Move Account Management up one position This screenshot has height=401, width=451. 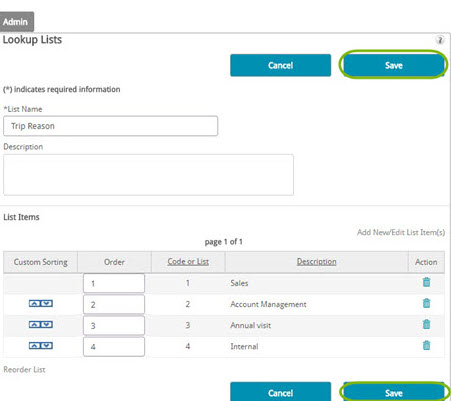35,303
